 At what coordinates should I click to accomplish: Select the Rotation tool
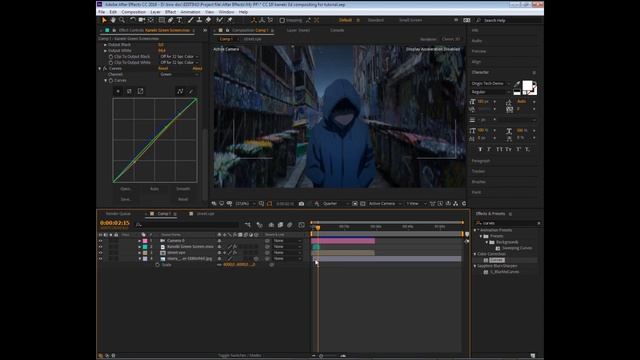coord(133,20)
